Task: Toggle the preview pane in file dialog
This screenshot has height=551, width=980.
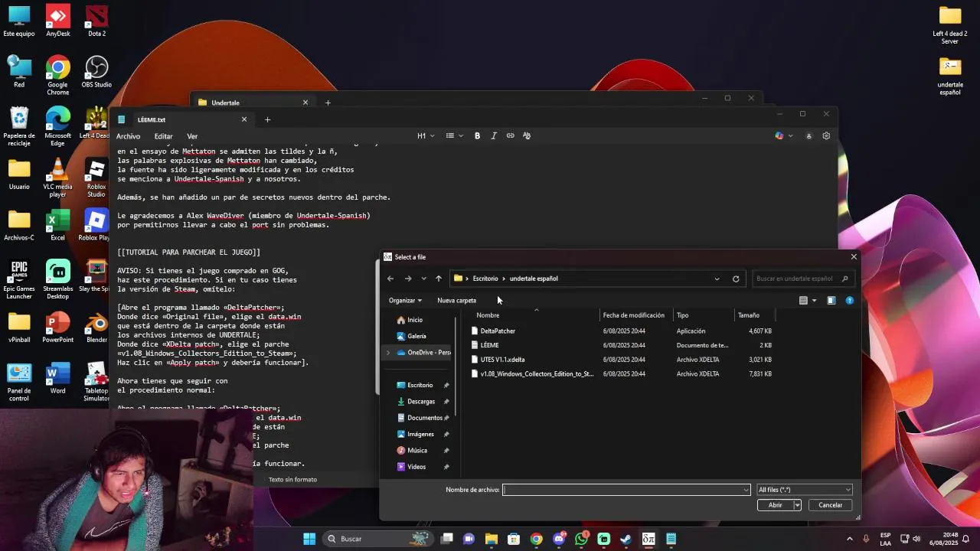Action: [x=831, y=301]
